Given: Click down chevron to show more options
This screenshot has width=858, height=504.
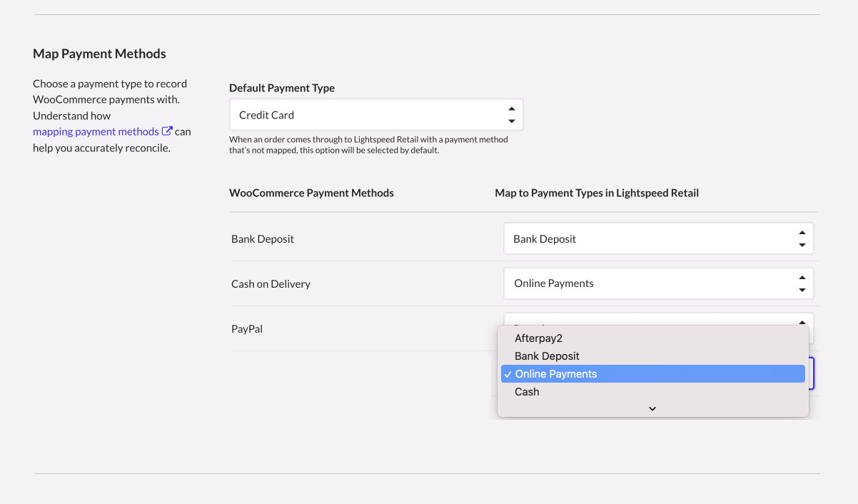Looking at the screenshot, I should tap(652, 408).
